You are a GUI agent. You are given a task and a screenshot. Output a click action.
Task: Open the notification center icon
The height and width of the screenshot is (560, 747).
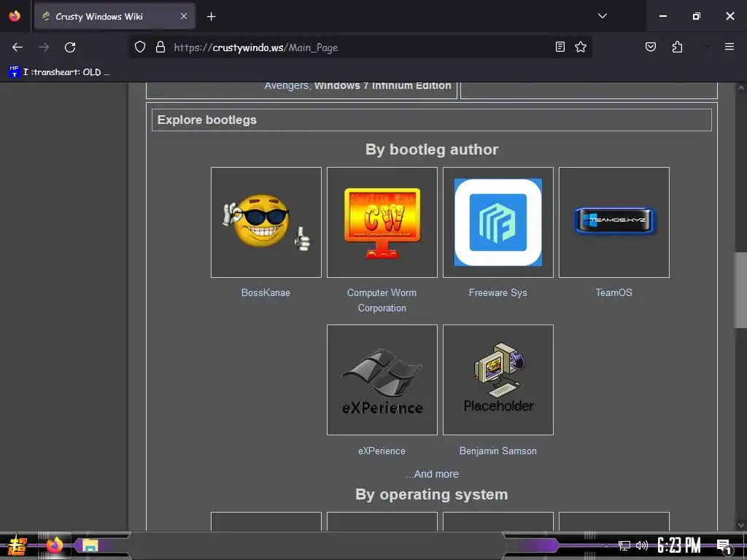(x=724, y=547)
